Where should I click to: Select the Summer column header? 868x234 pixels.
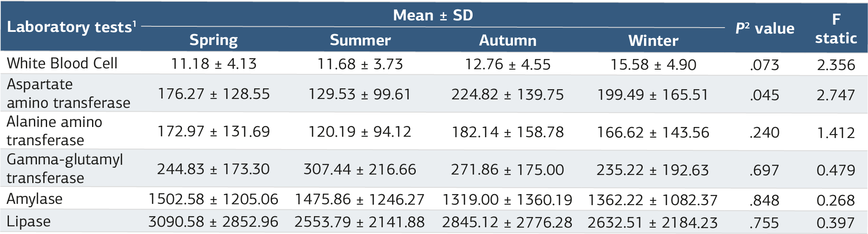coord(360,40)
